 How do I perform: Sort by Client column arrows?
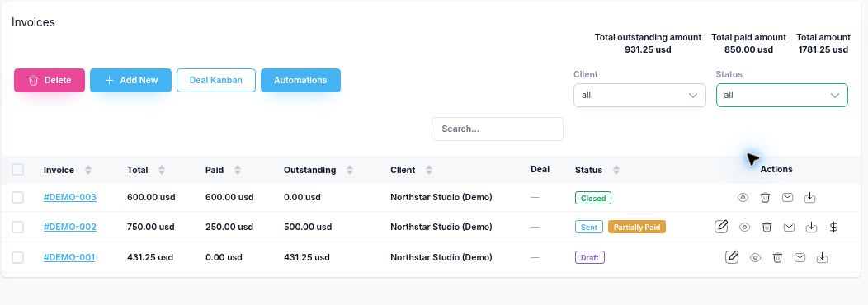pyautogui.click(x=429, y=170)
